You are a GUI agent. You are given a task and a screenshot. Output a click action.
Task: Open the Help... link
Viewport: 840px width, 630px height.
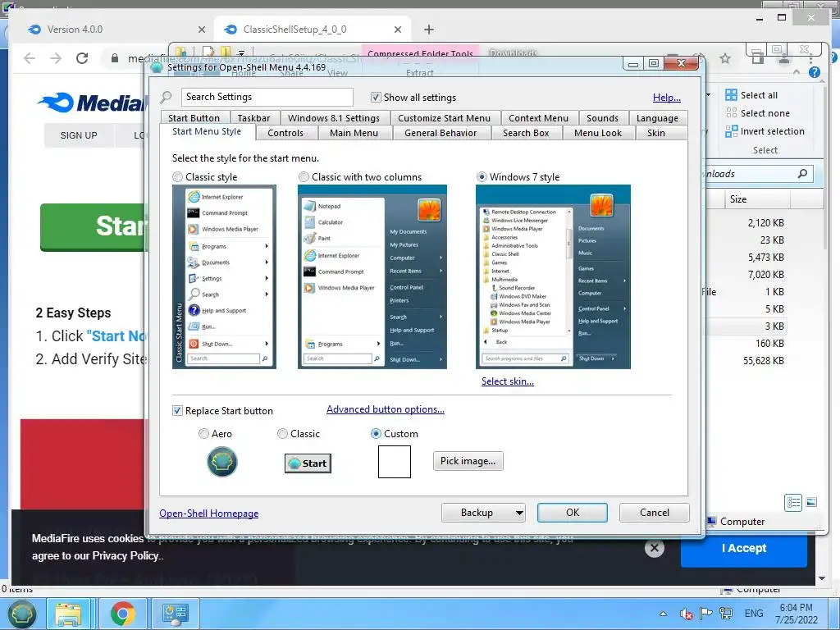tap(666, 98)
